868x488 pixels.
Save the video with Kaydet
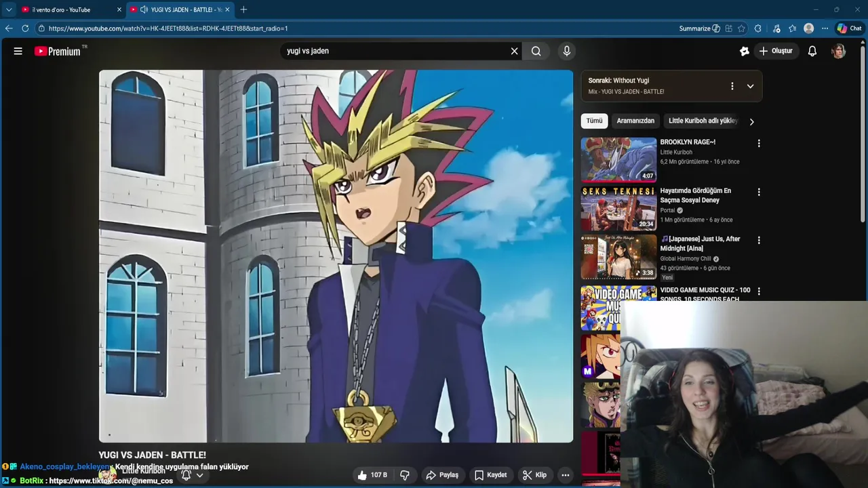point(490,475)
